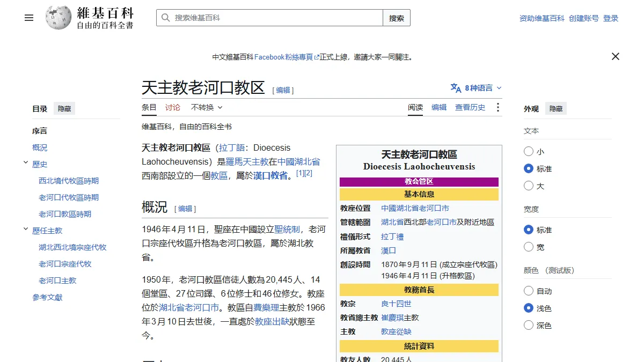644x362 pixels.
Task: Jump to 西北境代牧區時期 in contents
Action: pyautogui.click(x=69, y=181)
